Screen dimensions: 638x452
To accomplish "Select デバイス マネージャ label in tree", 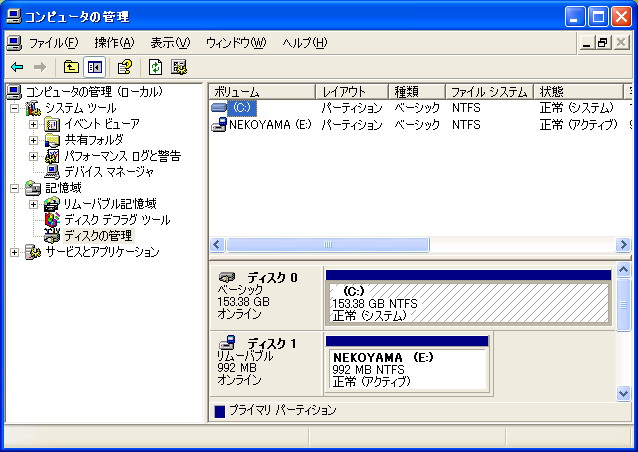I will [109, 172].
